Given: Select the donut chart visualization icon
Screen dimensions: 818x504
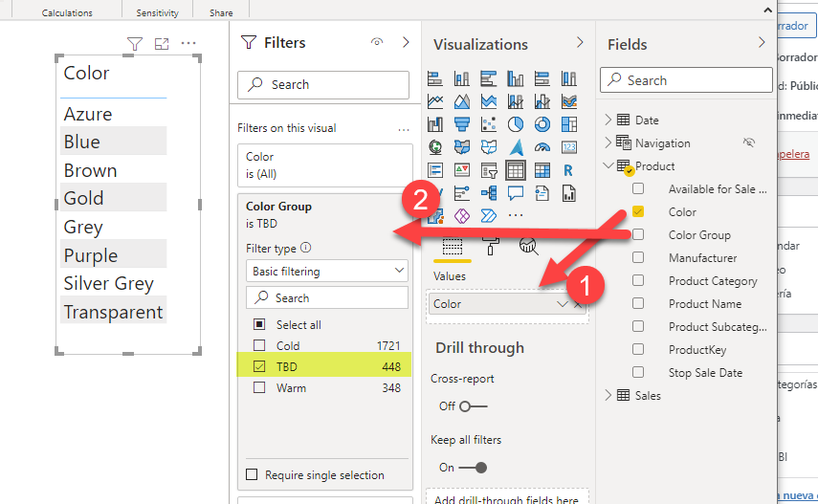Looking at the screenshot, I should tap(542, 124).
